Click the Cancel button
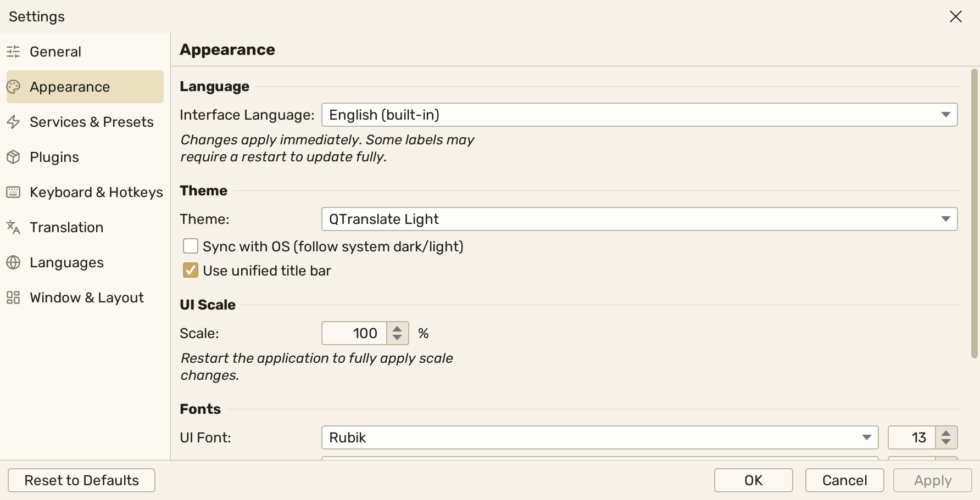Screen dimensions: 980x500 pyautogui.click(x=845, y=480)
